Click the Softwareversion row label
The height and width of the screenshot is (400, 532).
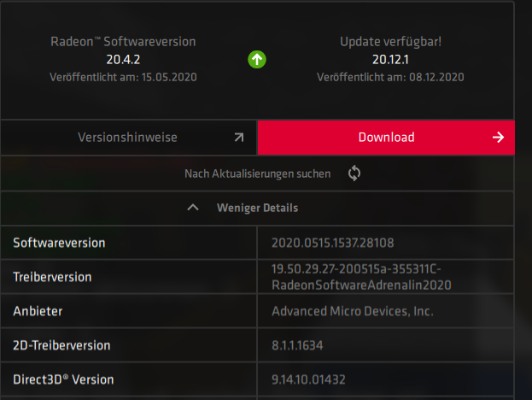click(59, 243)
